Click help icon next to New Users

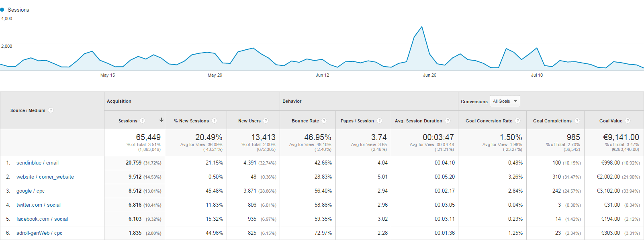(x=266, y=121)
